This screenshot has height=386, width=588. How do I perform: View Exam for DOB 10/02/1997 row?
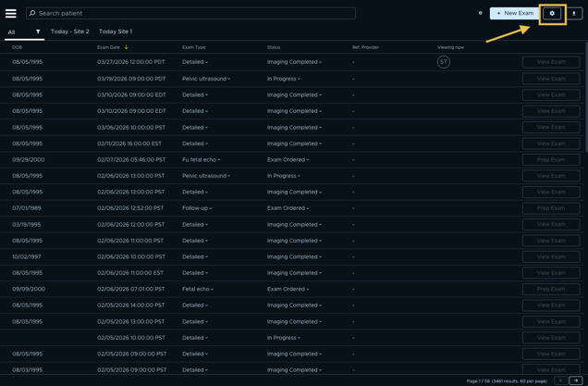point(551,256)
